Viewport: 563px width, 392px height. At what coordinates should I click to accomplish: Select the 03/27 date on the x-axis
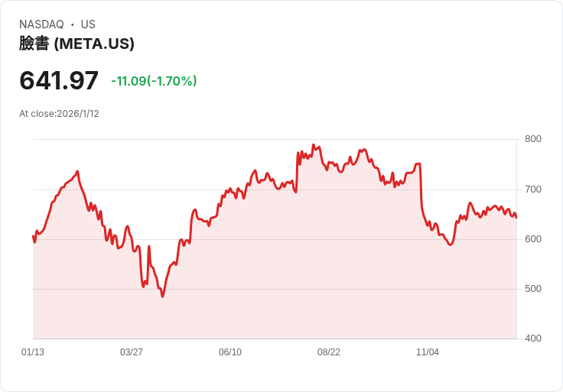click(x=132, y=352)
